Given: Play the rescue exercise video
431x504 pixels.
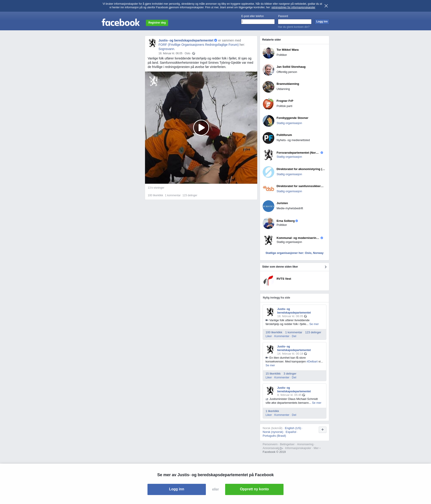Looking at the screenshot, I should click(201, 127).
